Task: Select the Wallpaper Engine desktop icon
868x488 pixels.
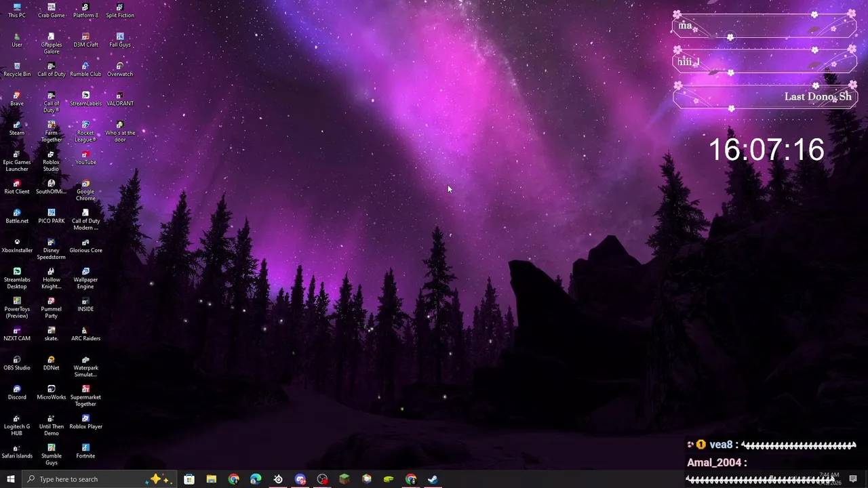Action: click(85, 279)
